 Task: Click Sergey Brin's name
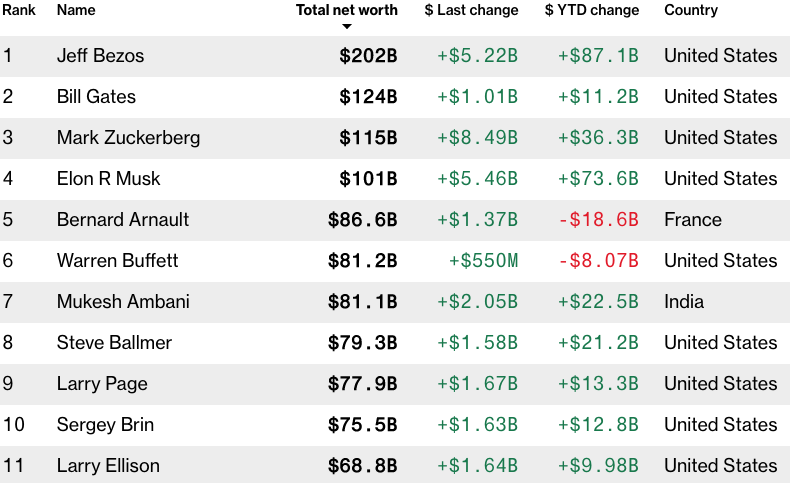[x=105, y=425]
